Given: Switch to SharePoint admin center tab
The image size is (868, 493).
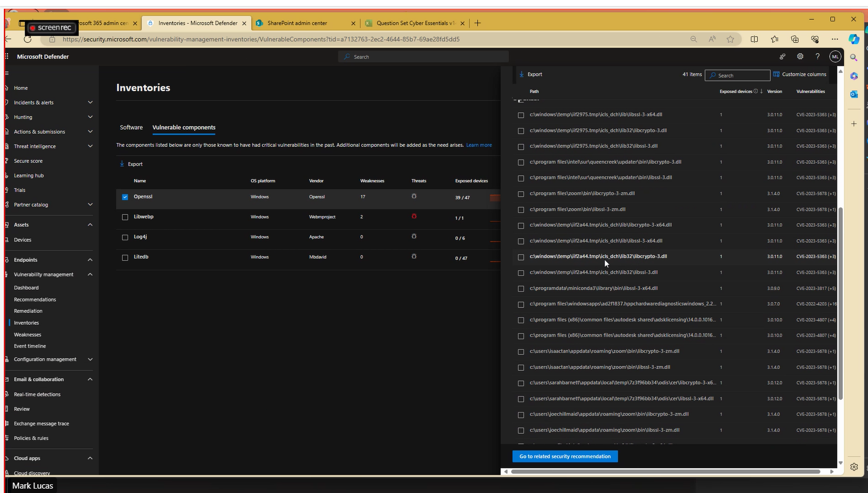Looking at the screenshot, I should pos(305,23).
